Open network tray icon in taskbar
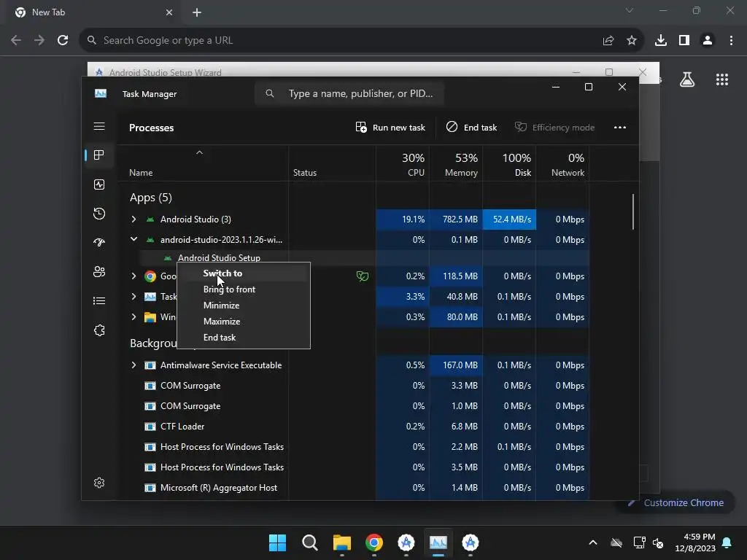Viewport: 747px width, 560px height. click(x=639, y=542)
